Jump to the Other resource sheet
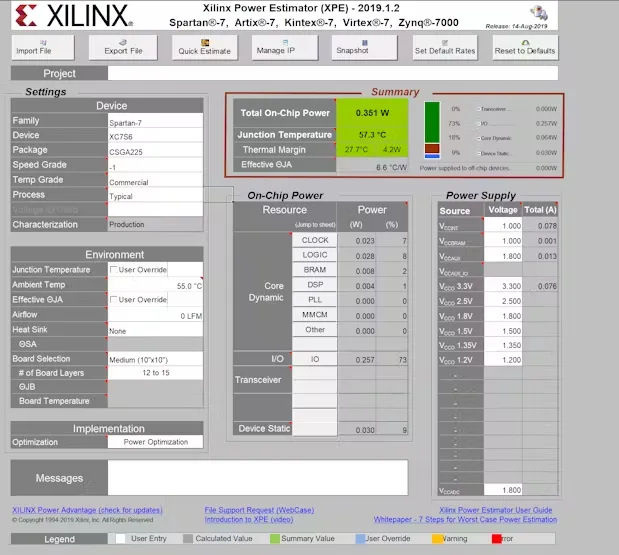The height and width of the screenshot is (555, 619). click(x=315, y=330)
